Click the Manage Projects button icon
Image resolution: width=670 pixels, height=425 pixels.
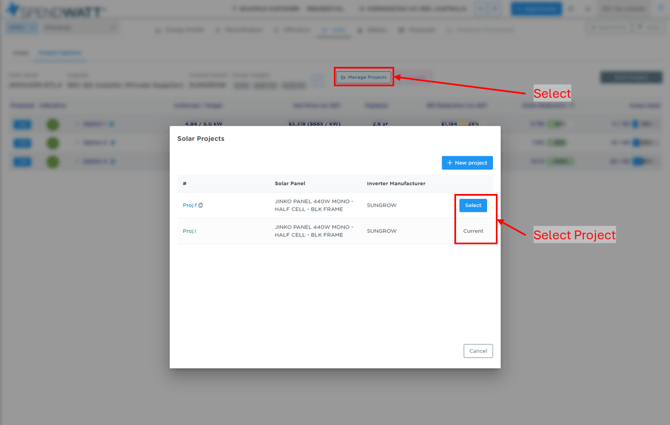point(343,77)
